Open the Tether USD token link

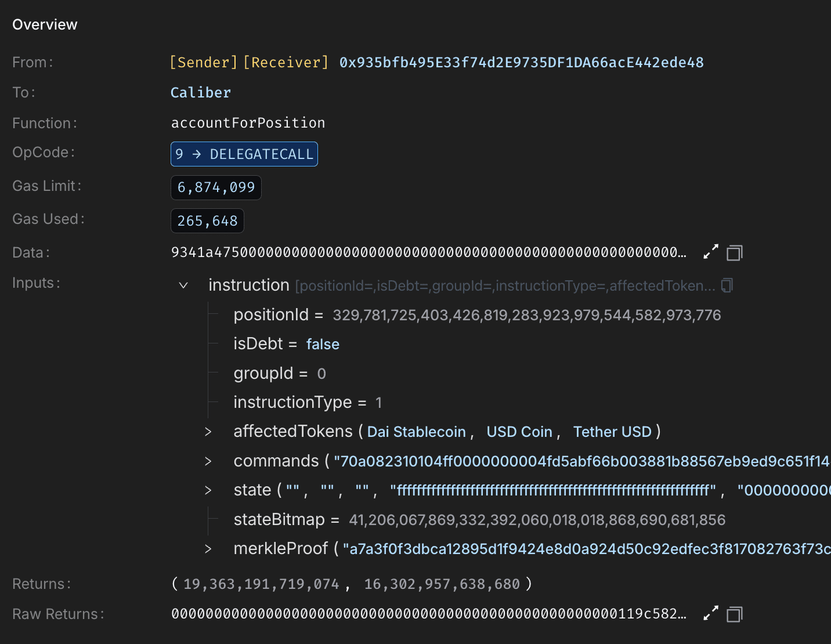coord(612,431)
